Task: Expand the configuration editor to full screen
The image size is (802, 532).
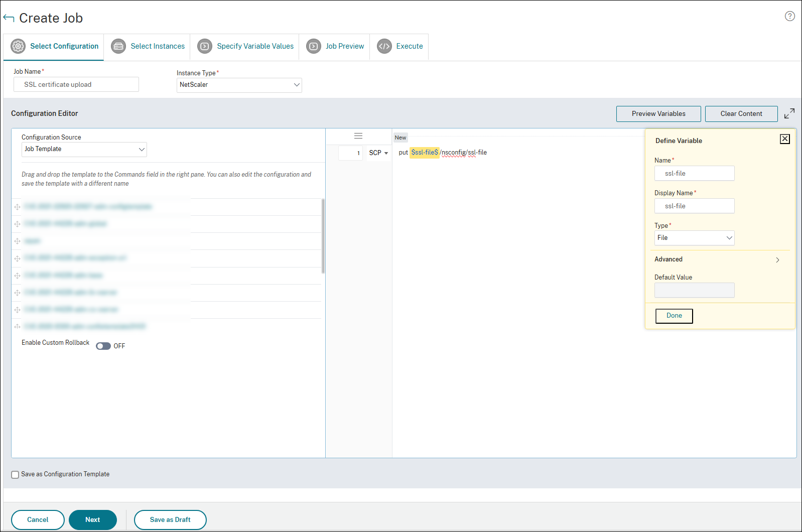Action: point(789,113)
